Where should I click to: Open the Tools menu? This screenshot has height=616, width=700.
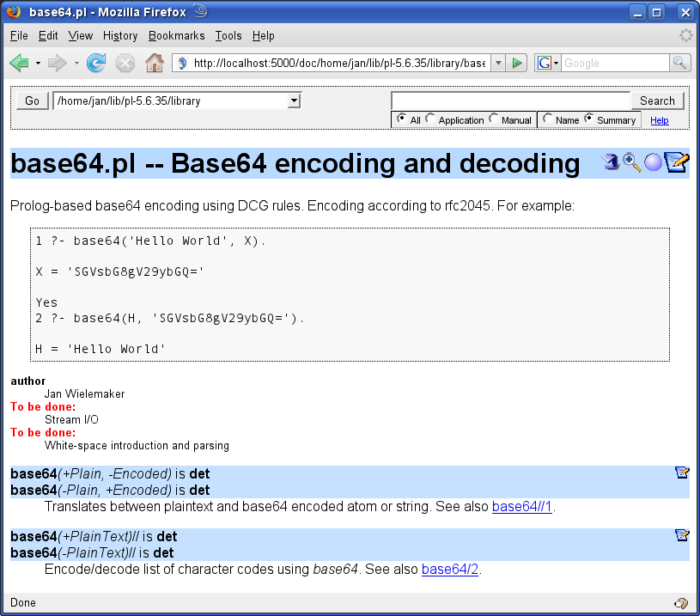click(x=228, y=36)
